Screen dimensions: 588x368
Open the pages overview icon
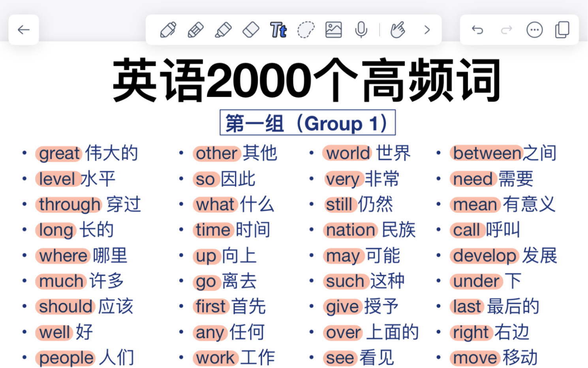pos(562,30)
